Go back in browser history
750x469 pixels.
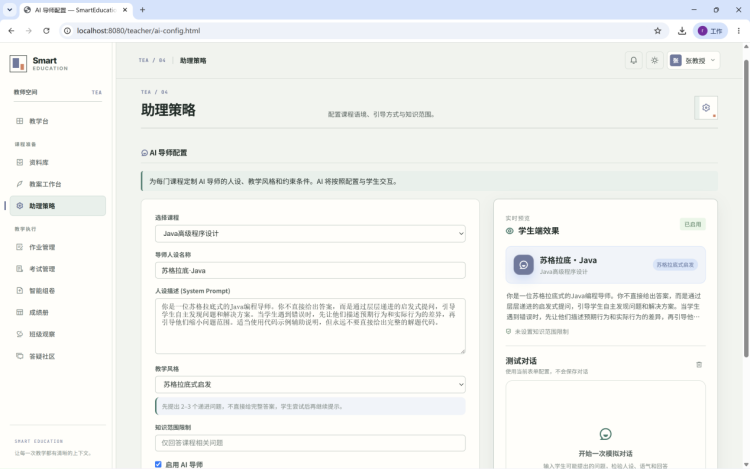(x=11, y=31)
